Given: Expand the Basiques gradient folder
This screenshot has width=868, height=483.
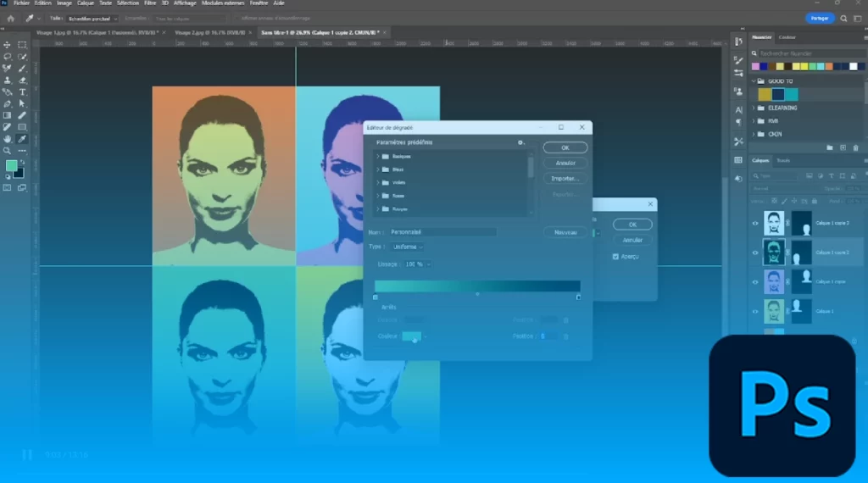Looking at the screenshot, I should [378, 157].
